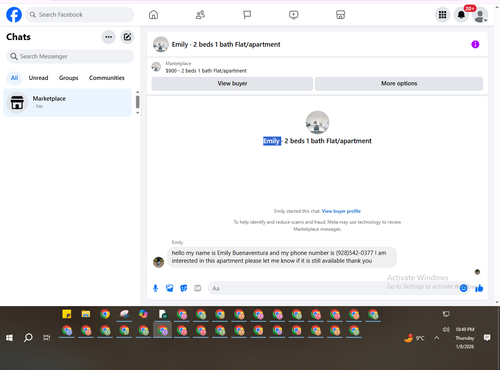The image size is (500, 370).
Task: Focus the Search Messenger field
Action: 70,56
